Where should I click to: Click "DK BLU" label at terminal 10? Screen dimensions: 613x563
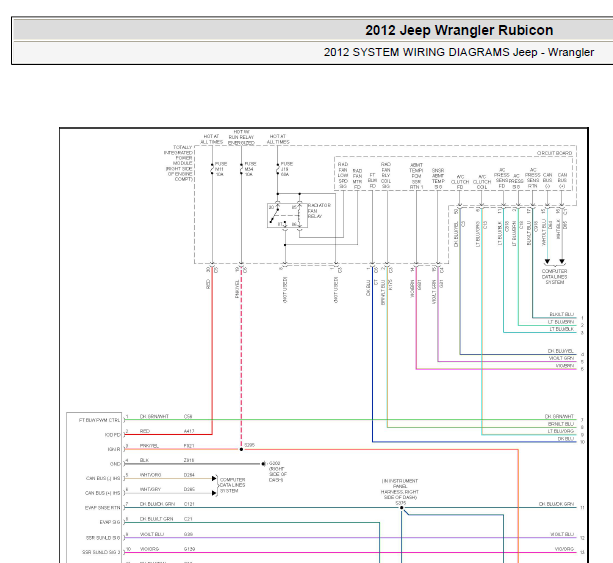point(565,439)
